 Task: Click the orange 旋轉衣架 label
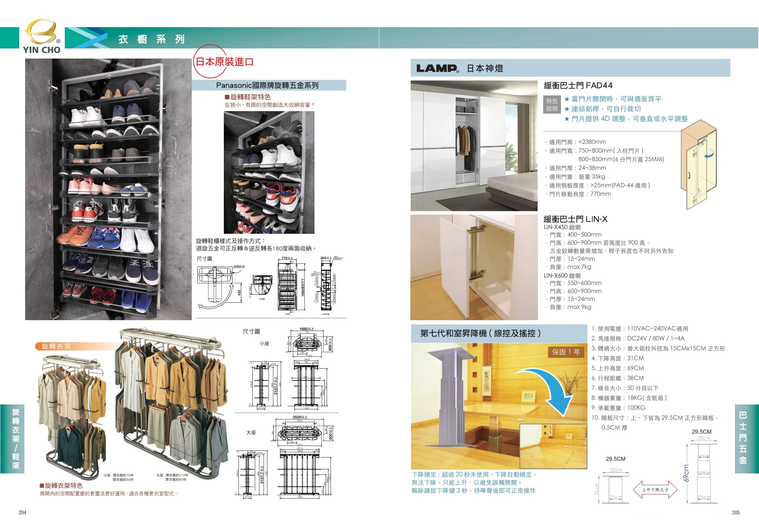click(57, 346)
